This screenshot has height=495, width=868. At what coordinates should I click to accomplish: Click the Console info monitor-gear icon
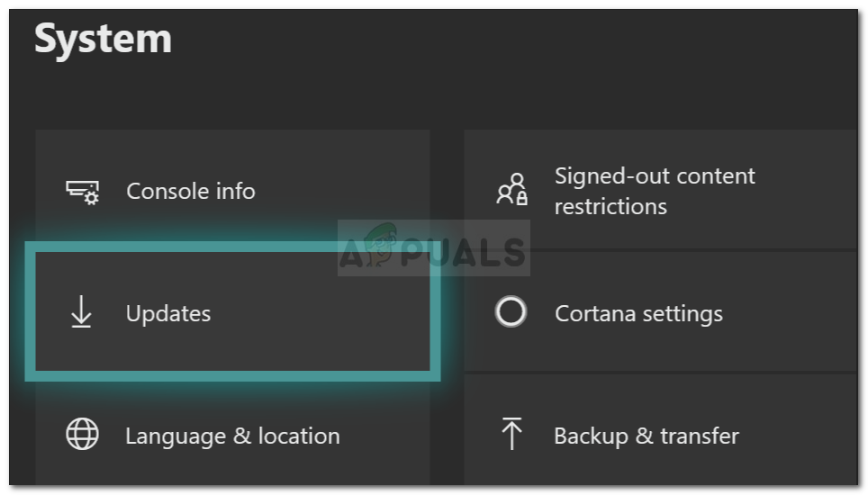(x=83, y=192)
